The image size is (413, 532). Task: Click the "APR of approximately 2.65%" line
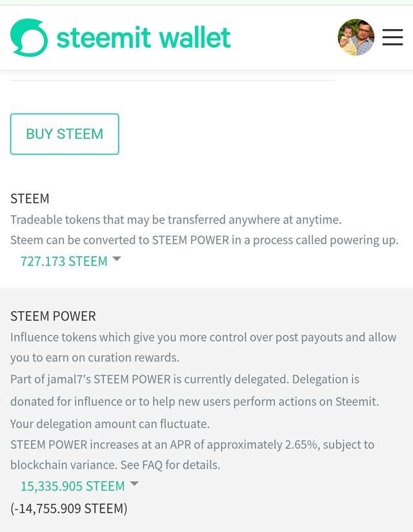[x=192, y=445]
